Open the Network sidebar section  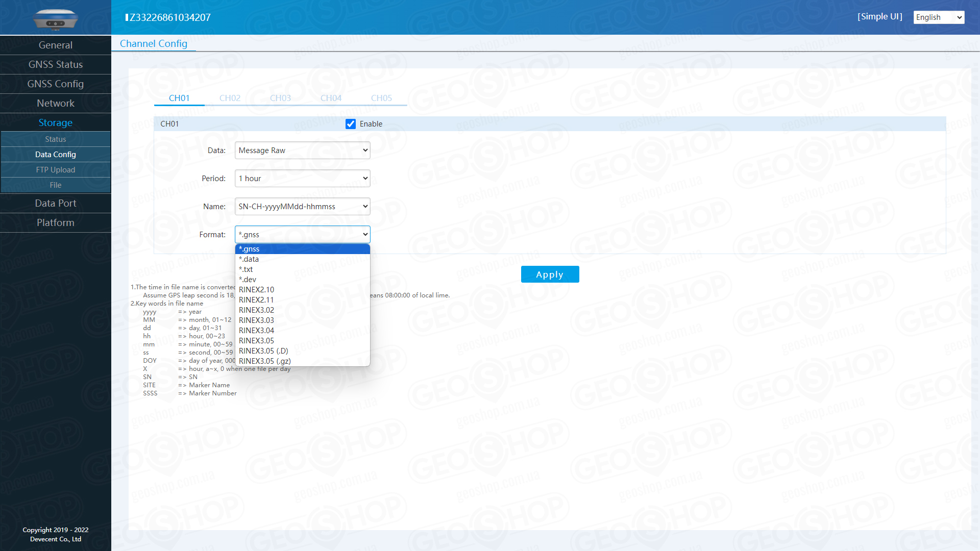click(56, 103)
